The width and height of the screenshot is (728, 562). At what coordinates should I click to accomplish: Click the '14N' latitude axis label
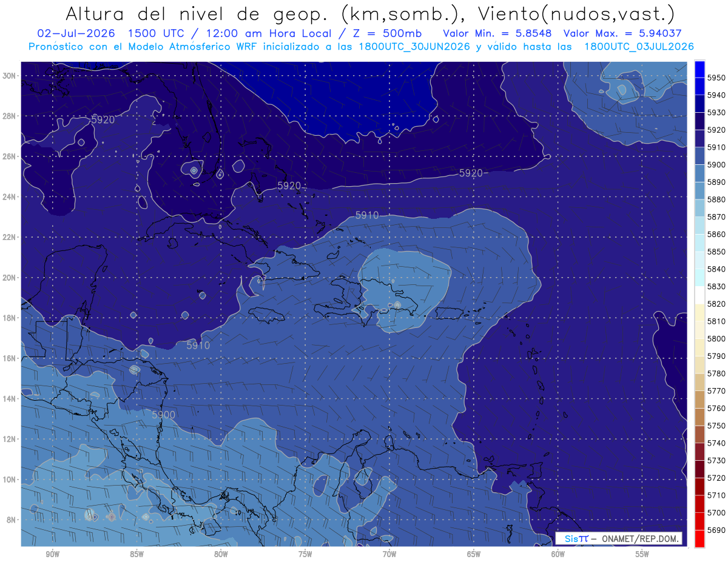[x=10, y=399]
